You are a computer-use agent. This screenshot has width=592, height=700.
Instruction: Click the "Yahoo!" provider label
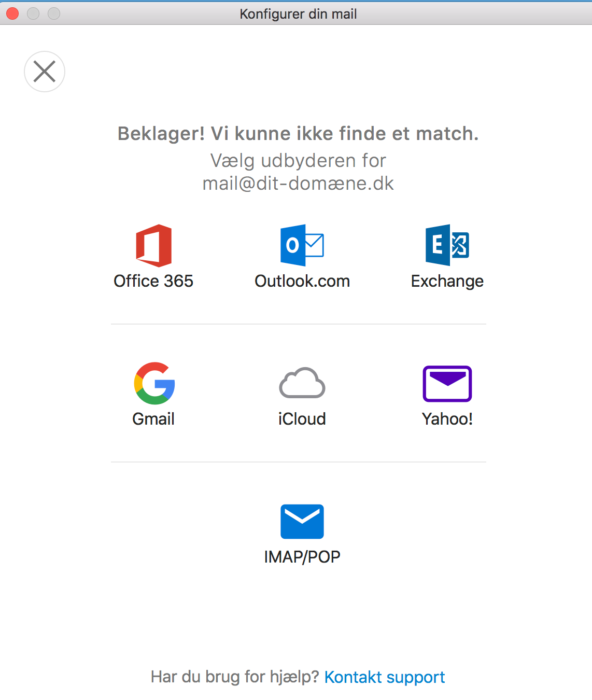447,419
